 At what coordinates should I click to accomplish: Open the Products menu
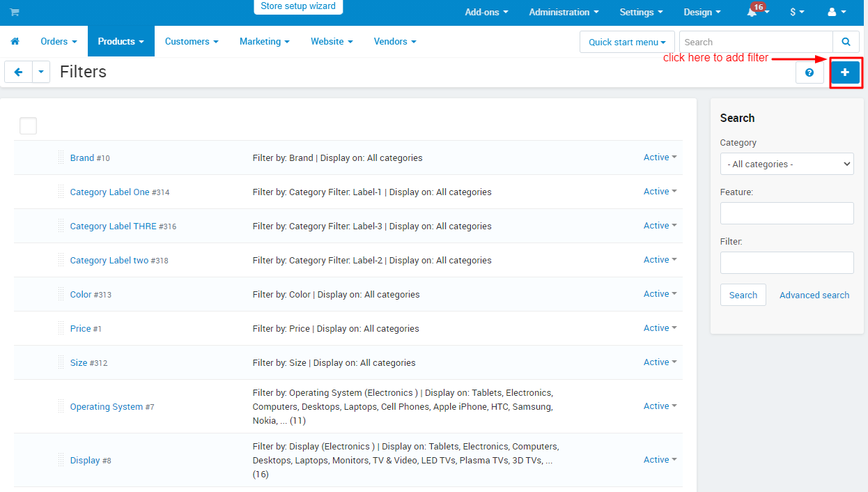[x=121, y=42]
